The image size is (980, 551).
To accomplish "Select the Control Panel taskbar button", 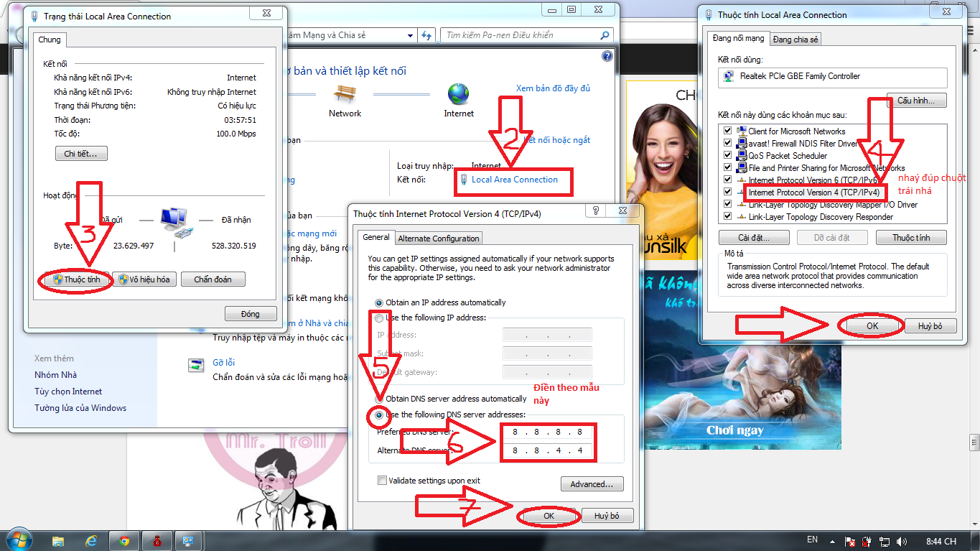I will [190, 541].
